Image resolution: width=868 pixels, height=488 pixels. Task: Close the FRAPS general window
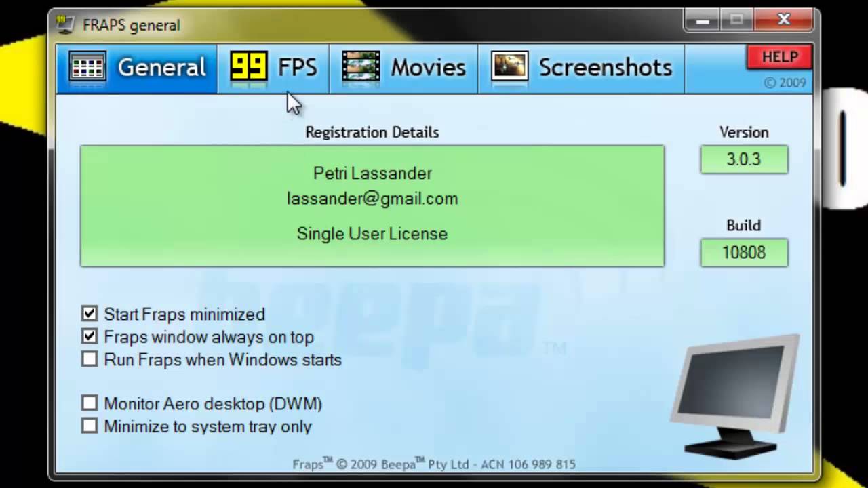tap(783, 21)
